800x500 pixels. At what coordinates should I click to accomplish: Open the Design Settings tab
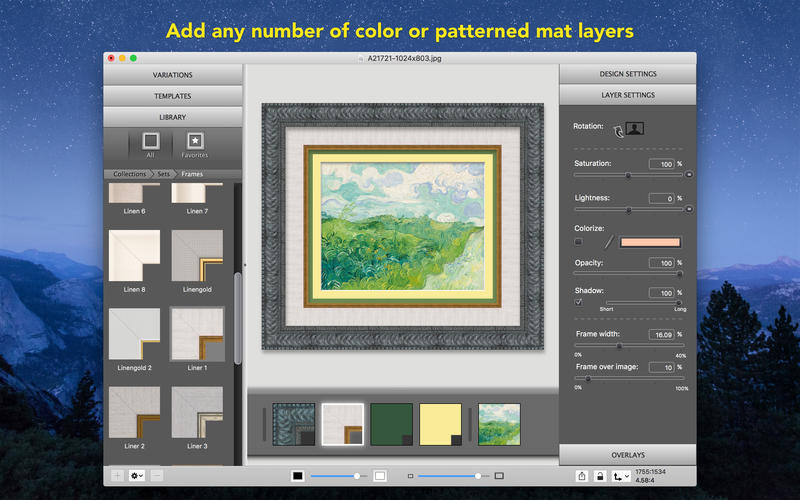tap(627, 75)
